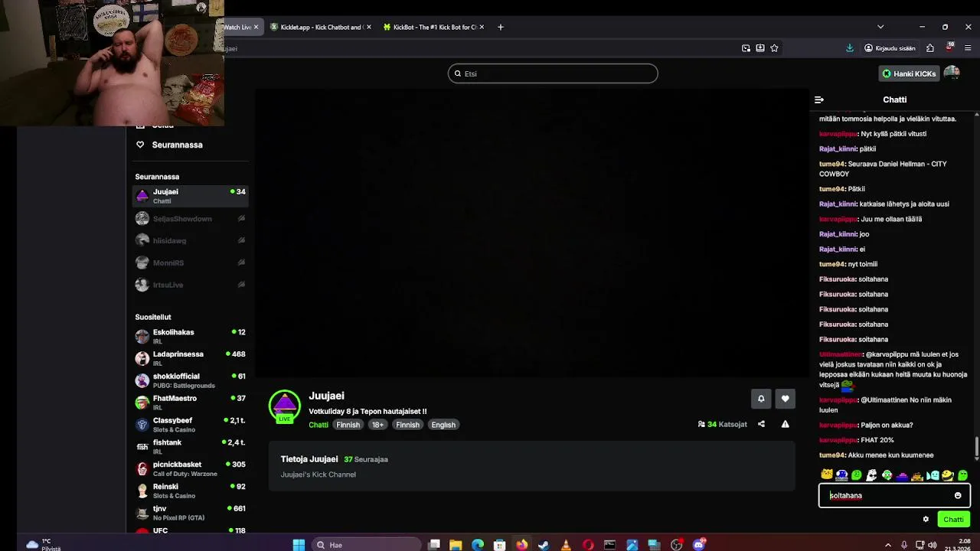This screenshot has height=551, width=980.
Task: Open Discord from the taskbar
Action: tap(699, 545)
